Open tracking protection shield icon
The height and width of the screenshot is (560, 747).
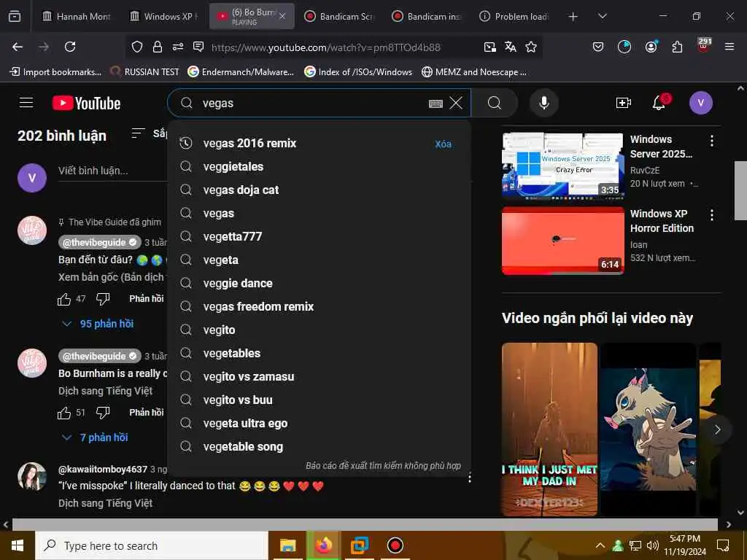pos(137,47)
